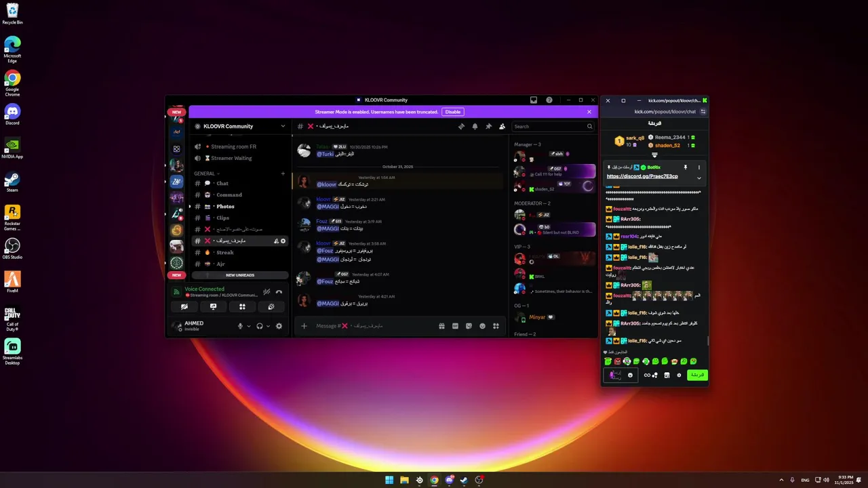
Task: Open the Command text channel
Action: tap(240, 195)
